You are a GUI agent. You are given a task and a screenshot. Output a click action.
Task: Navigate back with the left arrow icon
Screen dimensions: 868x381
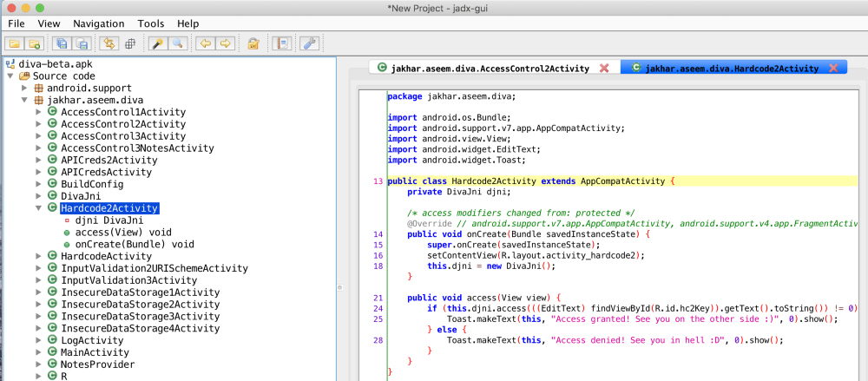[205, 43]
